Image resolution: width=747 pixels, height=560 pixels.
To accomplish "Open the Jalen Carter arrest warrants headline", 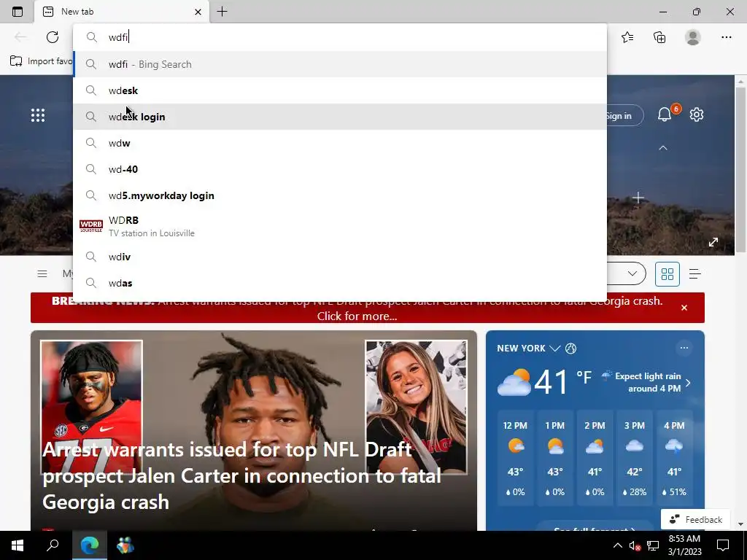I will pos(241,475).
